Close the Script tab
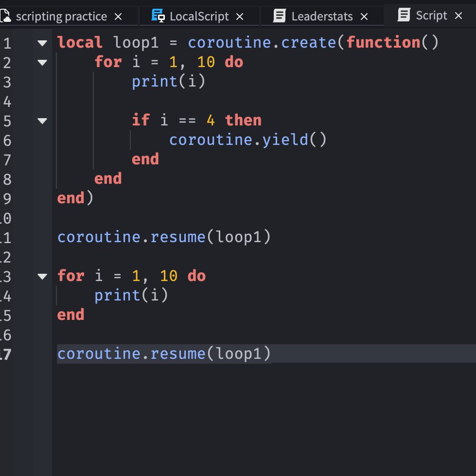 pos(458,16)
